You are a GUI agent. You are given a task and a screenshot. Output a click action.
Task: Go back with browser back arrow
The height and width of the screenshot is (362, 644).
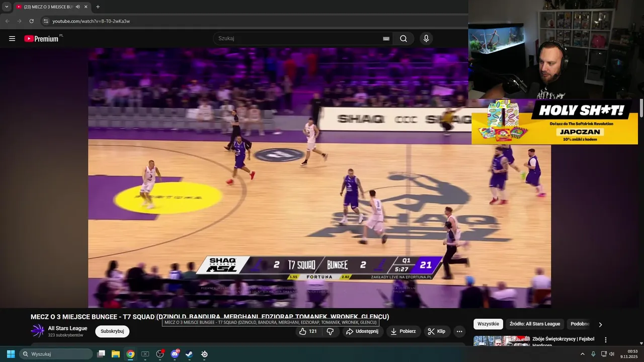point(7,21)
